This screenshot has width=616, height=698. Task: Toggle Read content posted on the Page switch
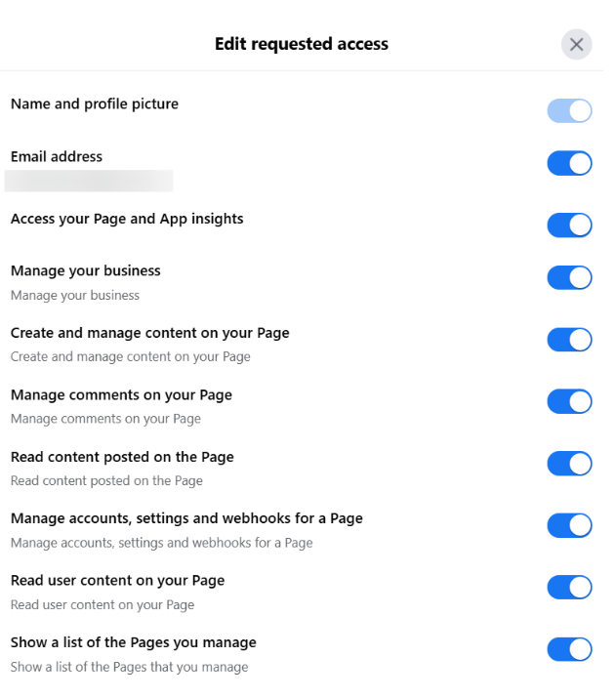[x=569, y=464]
